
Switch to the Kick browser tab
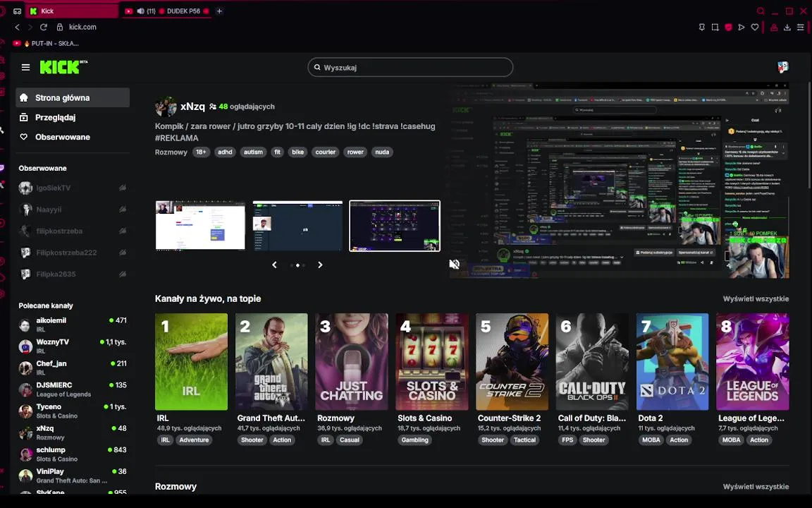pos(73,11)
